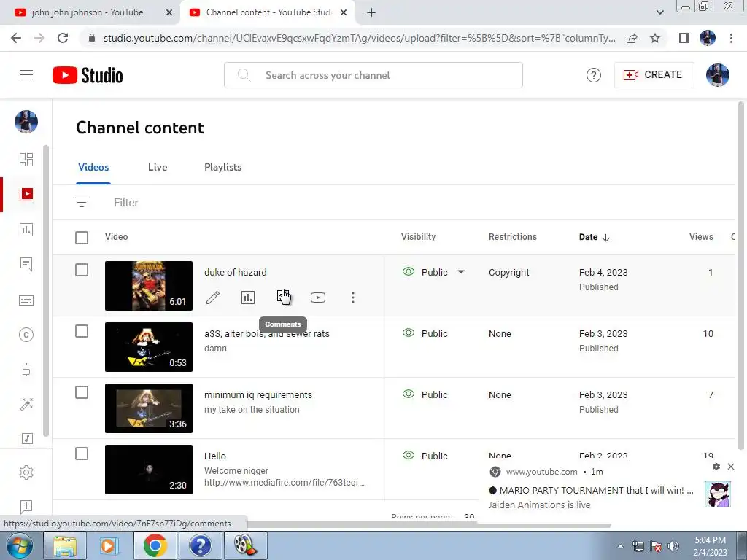
Task: Go back in browser
Action: 16,38
